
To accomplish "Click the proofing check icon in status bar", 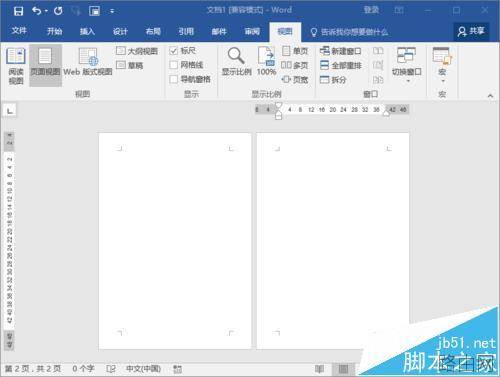I will point(111,369).
